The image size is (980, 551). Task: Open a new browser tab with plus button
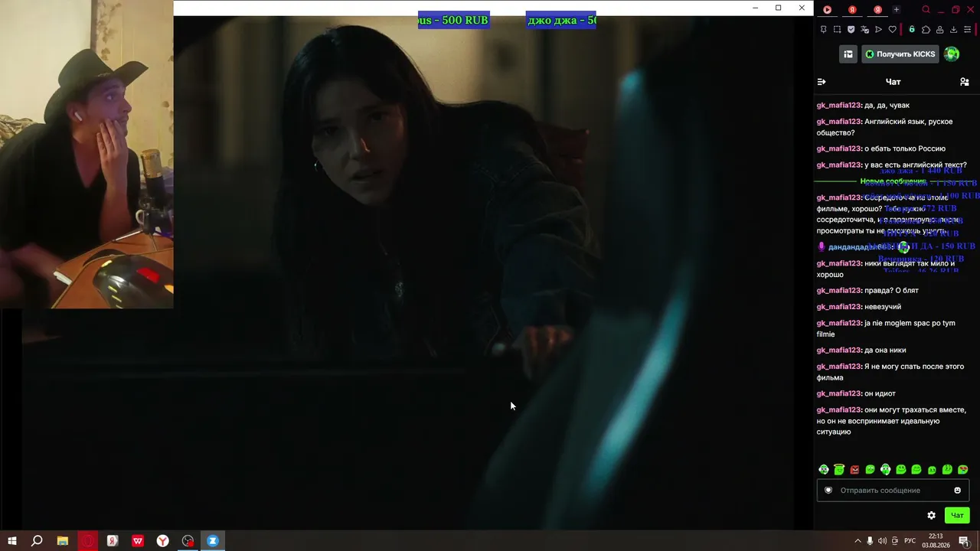coord(897,10)
